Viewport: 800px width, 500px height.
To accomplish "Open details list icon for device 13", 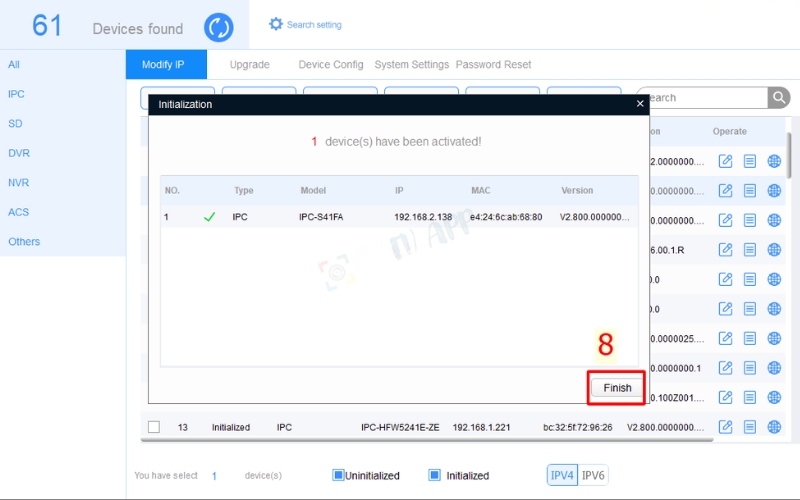I will [749, 427].
